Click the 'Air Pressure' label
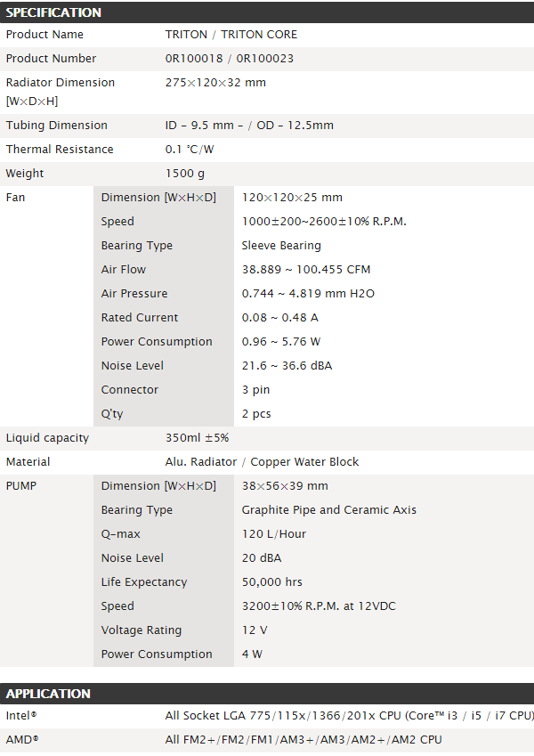Image resolution: width=534 pixels, height=756 pixels. pos(134,294)
